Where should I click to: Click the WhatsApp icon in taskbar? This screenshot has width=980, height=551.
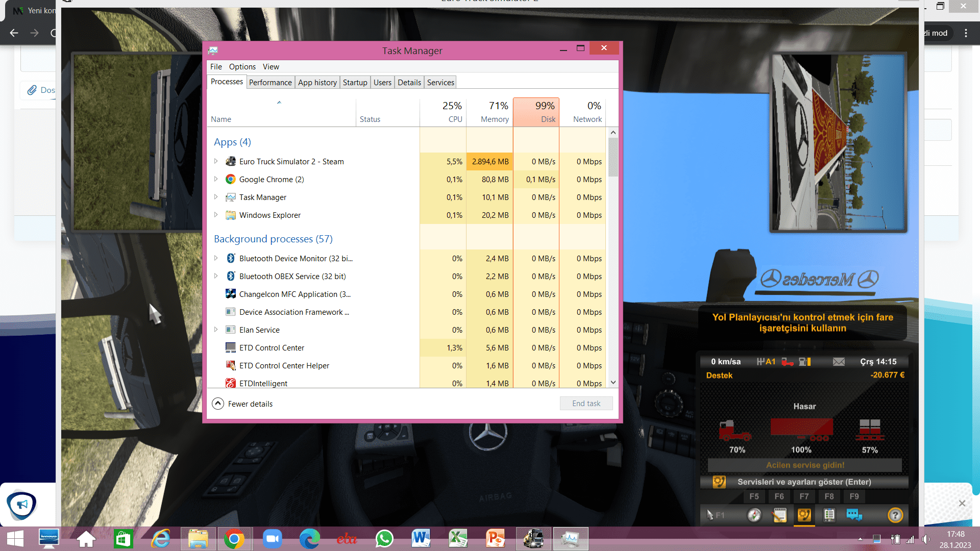click(384, 539)
